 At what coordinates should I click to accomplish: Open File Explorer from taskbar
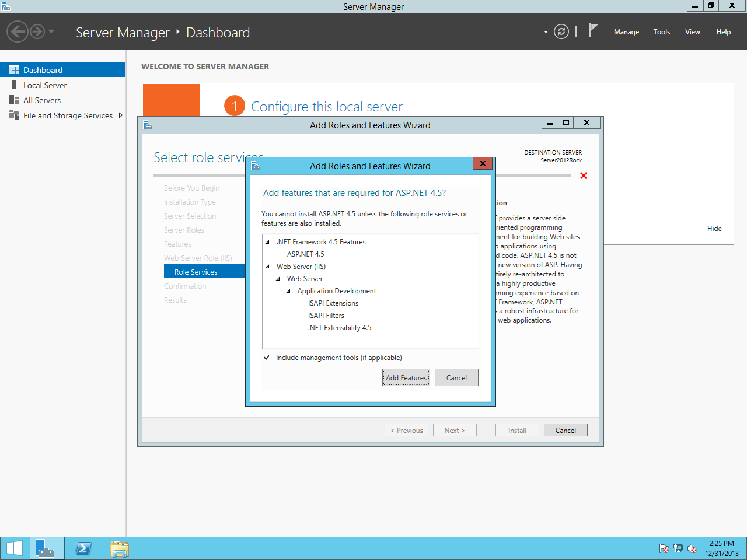coord(120,548)
